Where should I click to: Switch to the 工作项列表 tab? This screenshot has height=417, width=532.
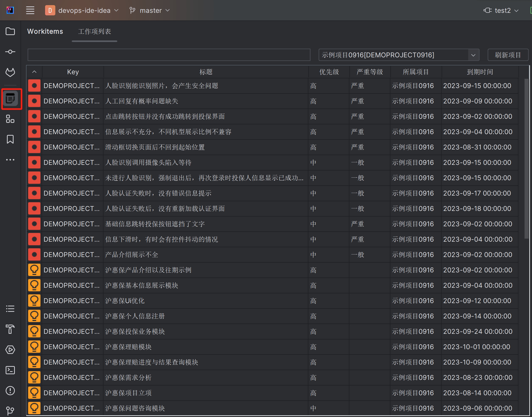pyautogui.click(x=95, y=31)
